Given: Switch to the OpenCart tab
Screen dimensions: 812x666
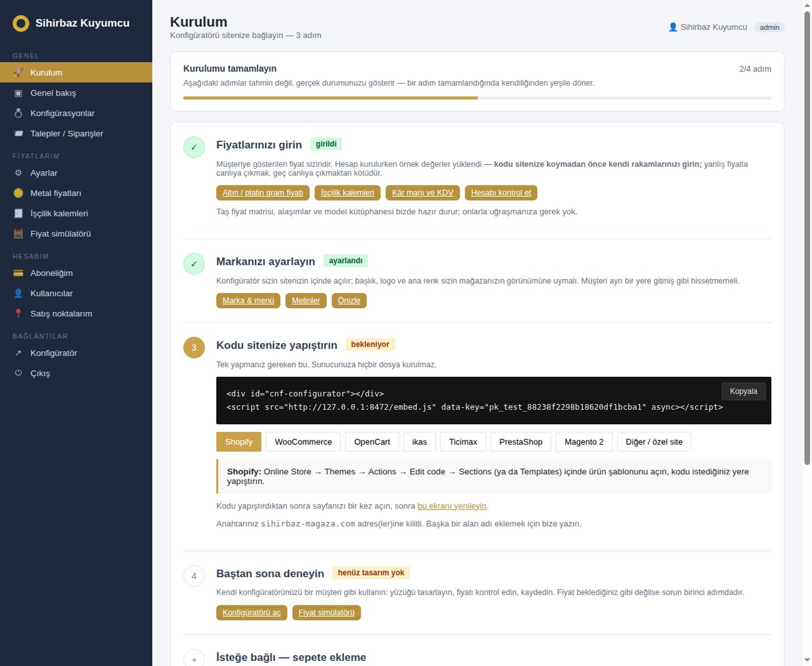Looking at the screenshot, I should 372,442.
